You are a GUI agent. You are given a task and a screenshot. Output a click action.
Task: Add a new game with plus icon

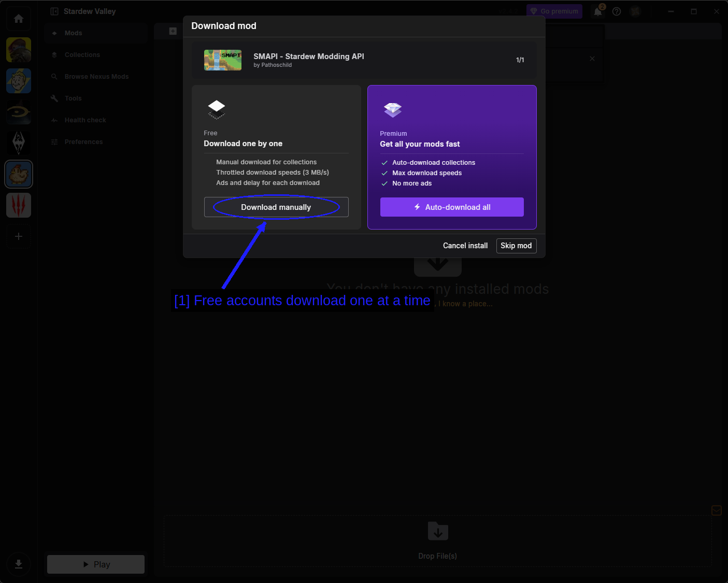pos(19,236)
